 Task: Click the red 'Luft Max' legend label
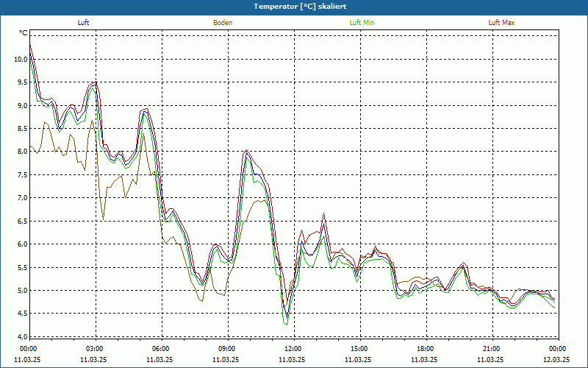pyautogui.click(x=501, y=23)
